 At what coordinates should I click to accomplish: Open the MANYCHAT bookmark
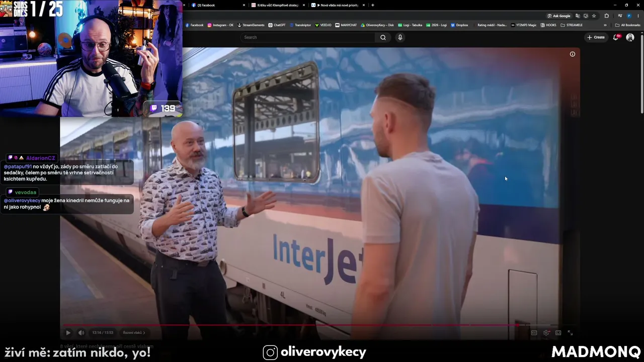pos(346,25)
